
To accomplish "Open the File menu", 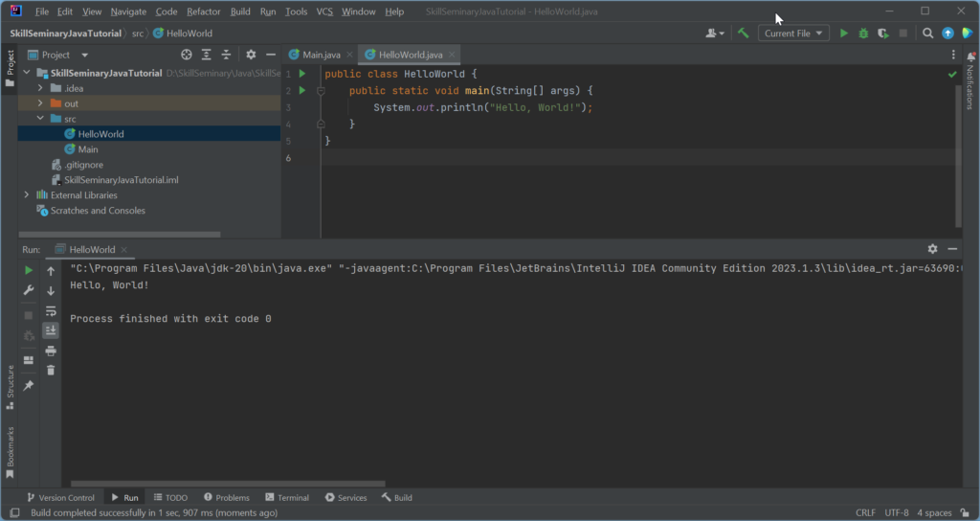I will 42,11.
